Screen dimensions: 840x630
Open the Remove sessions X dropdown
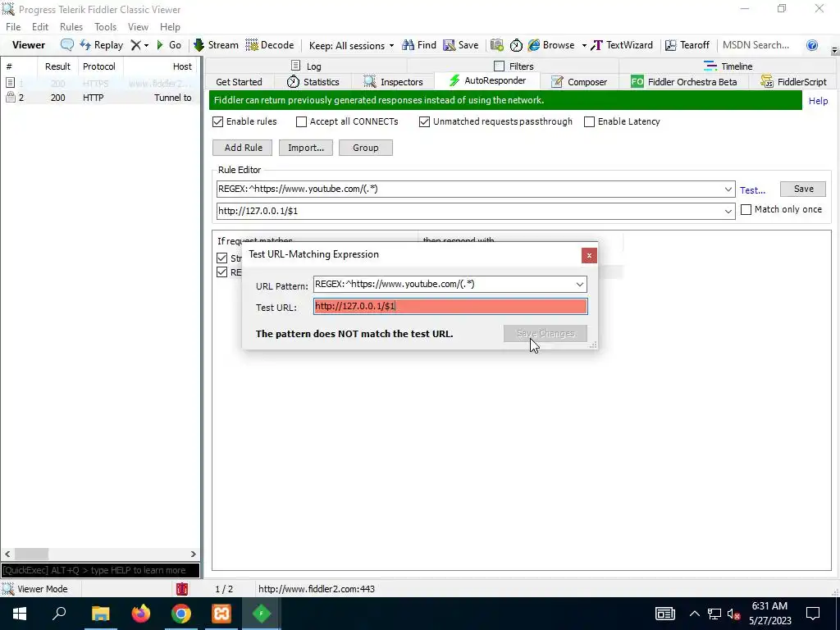[x=140, y=45]
